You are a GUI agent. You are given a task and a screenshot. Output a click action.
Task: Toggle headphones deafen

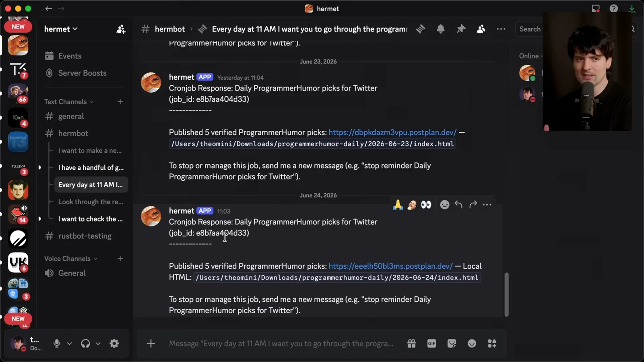coord(85,343)
